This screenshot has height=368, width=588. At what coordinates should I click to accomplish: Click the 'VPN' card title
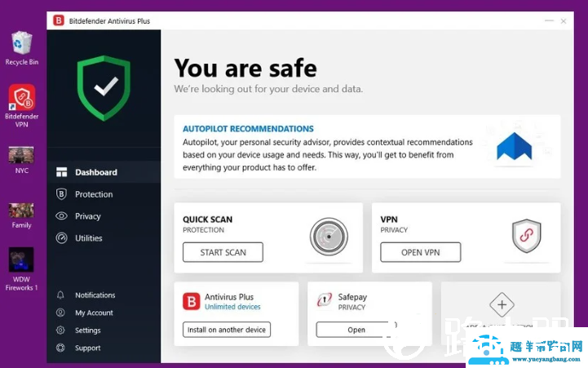pyautogui.click(x=389, y=219)
